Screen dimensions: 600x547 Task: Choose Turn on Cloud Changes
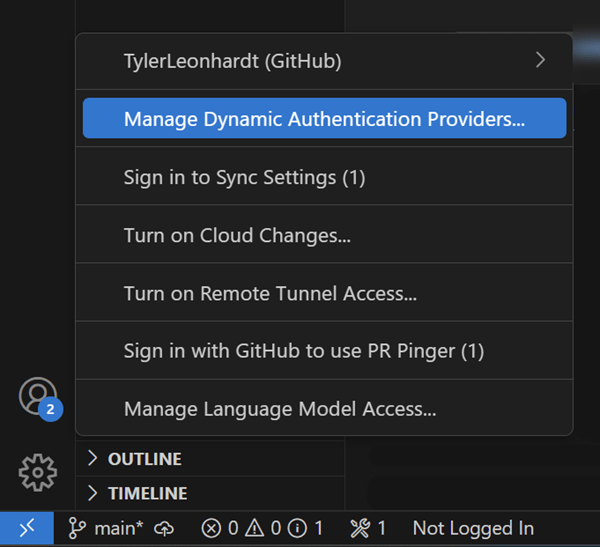(236, 236)
